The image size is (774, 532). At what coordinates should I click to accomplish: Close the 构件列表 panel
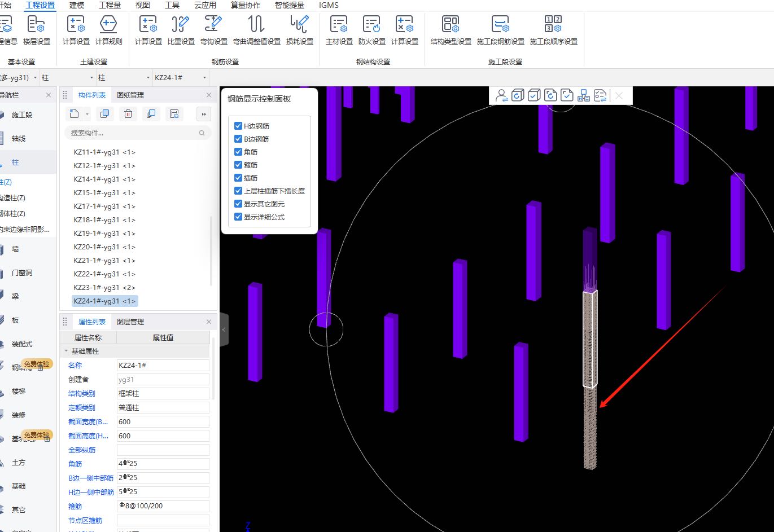click(x=209, y=95)
